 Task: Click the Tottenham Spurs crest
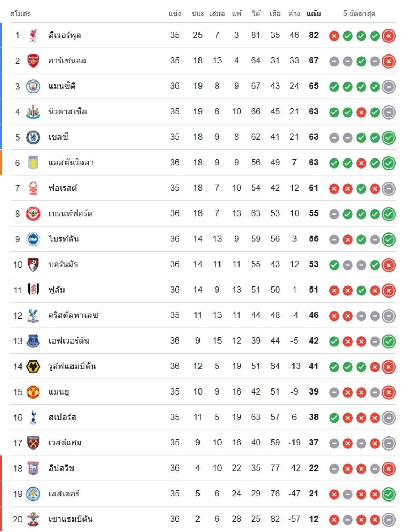tap(33, 417)
